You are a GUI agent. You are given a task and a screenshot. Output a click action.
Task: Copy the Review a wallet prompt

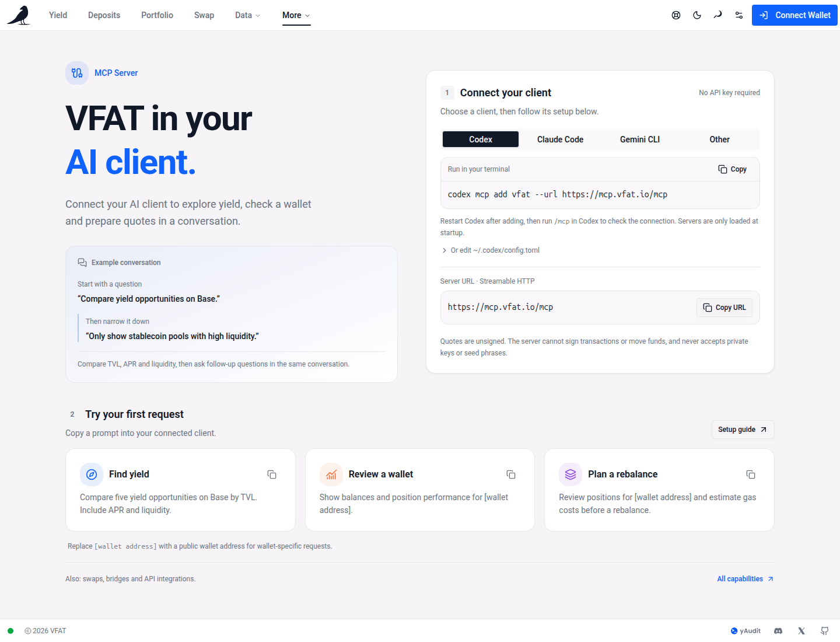[x=511, y=474]
